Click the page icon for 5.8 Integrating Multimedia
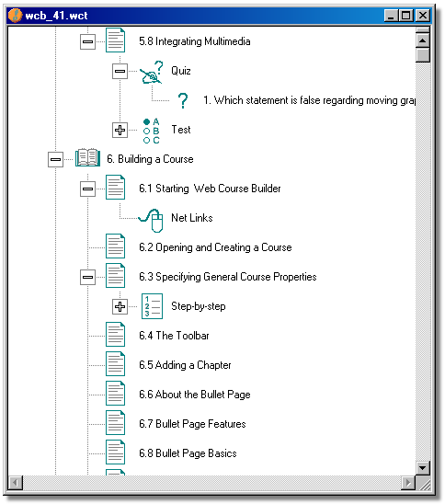 [115, 40]
